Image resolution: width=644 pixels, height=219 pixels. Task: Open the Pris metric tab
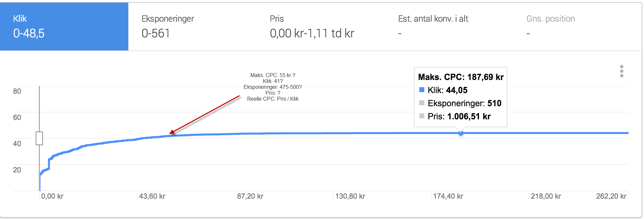(x=321, y=27)
